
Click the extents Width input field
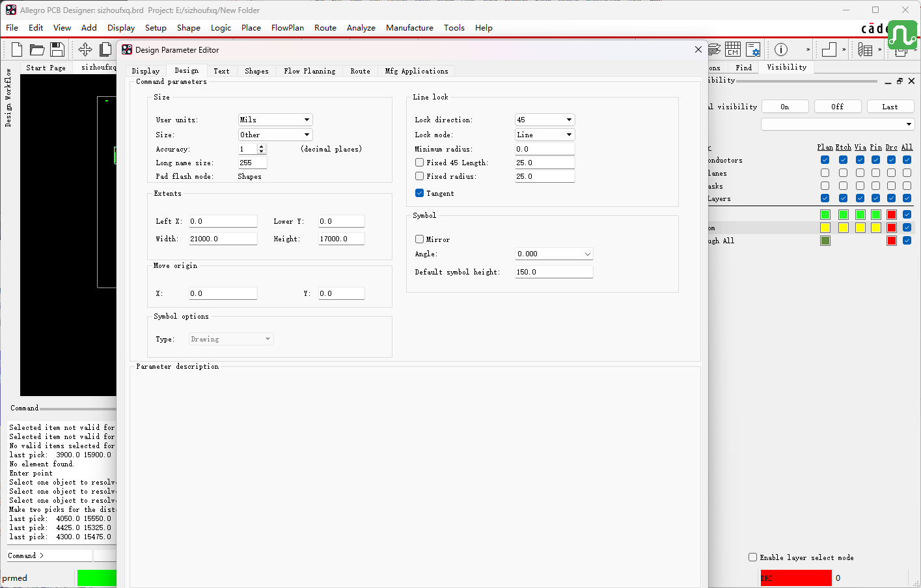[x=223, y=239]
